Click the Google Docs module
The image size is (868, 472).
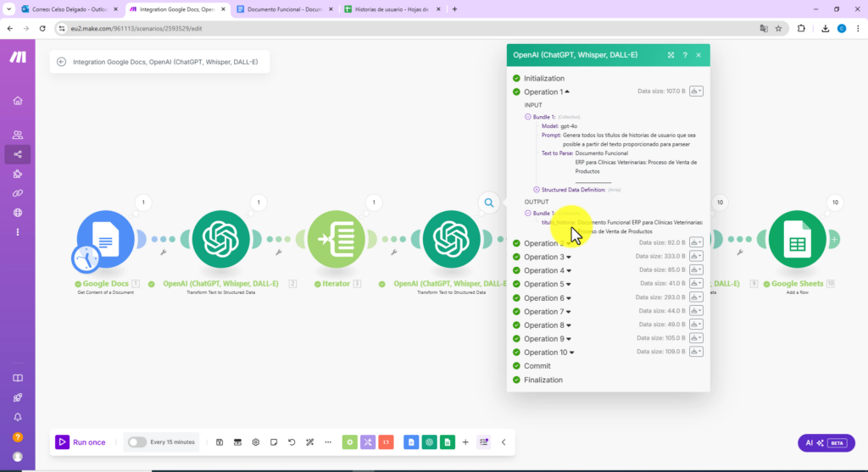pyautogui.click(x=106, y=241)
